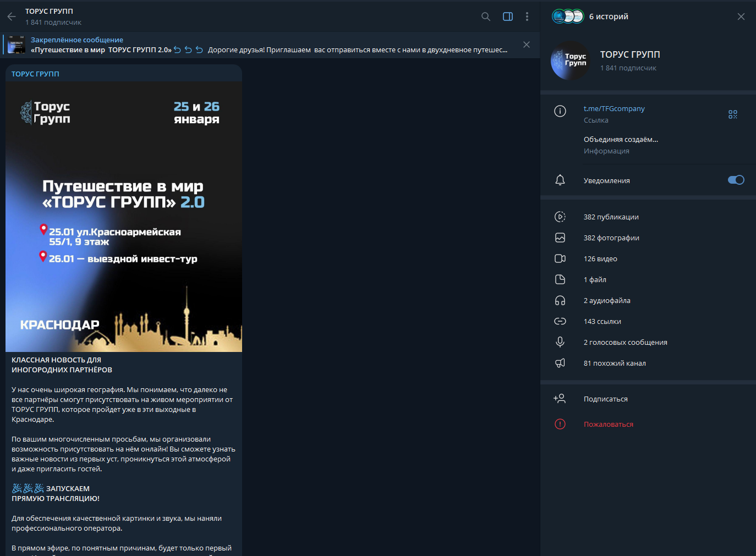Click the Закреплённое сообщение label
This screenshot has height=556, width=756.
(x=77, y=40)
